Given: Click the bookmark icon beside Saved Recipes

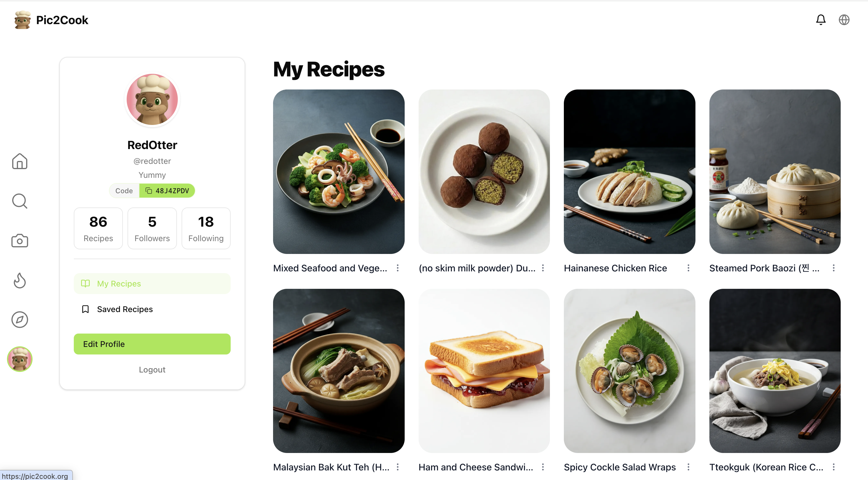Looking at the screenshot, I should [85, 309].
